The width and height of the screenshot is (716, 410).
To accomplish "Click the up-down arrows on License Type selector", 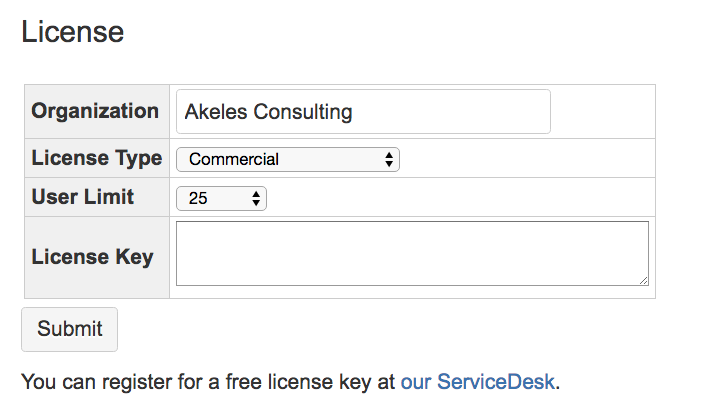I will [x=388, y=159].
